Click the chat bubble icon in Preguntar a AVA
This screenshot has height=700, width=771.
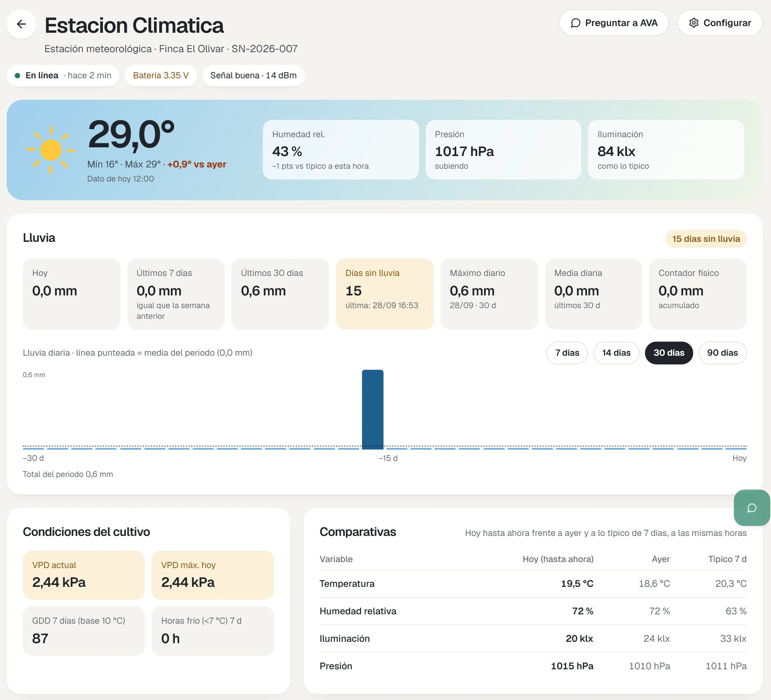576,23
